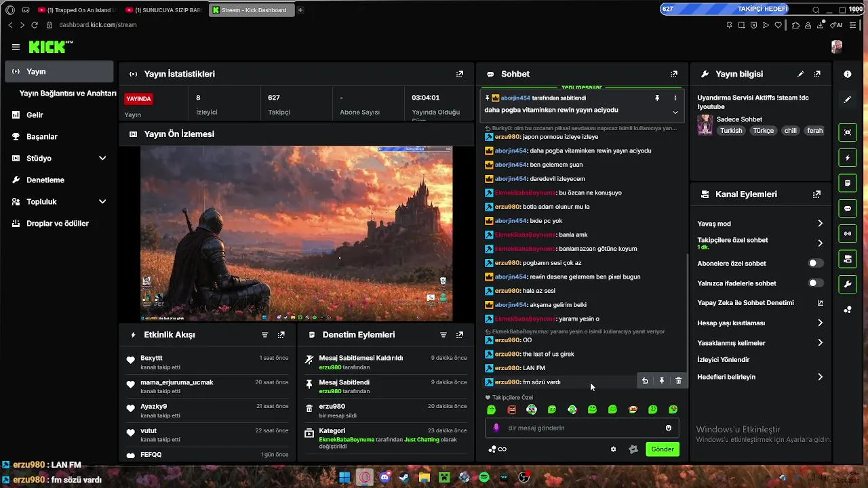Viewport: 868px width, 488px height.
Task: Open pinned message three-dot options
Action: click(x=675, y=98)
